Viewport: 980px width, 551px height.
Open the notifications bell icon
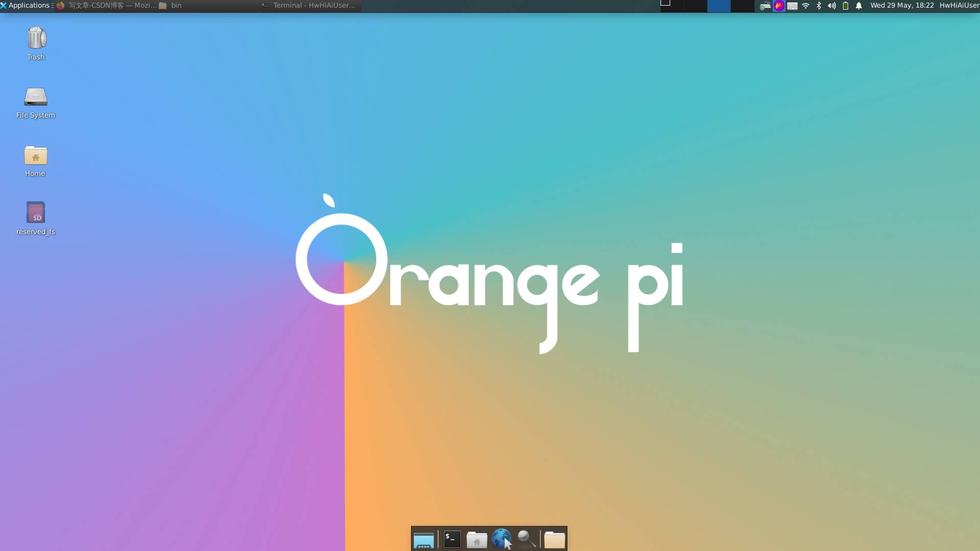(859, 6)
